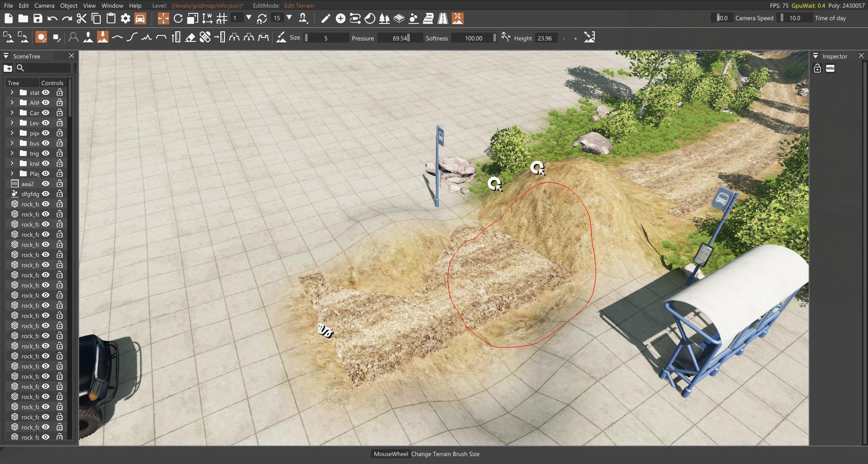Screen dimensions: 868x464
Task: Click the Inspector NEW button
Action: point(830,68)
